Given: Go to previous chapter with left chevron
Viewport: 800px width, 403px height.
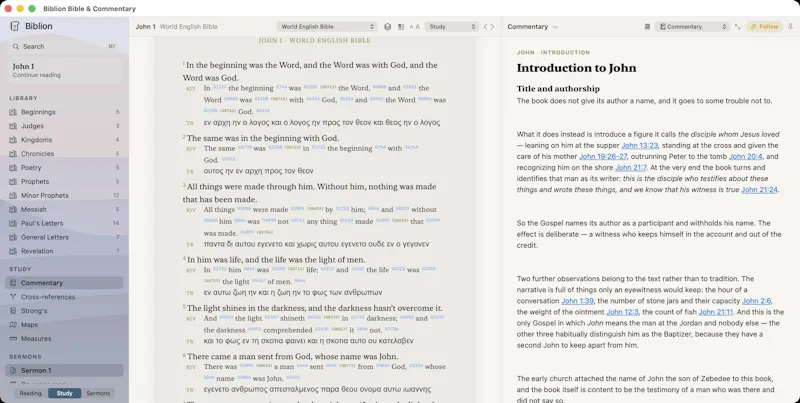Looking at the screenshot, I should pos(486,27).
